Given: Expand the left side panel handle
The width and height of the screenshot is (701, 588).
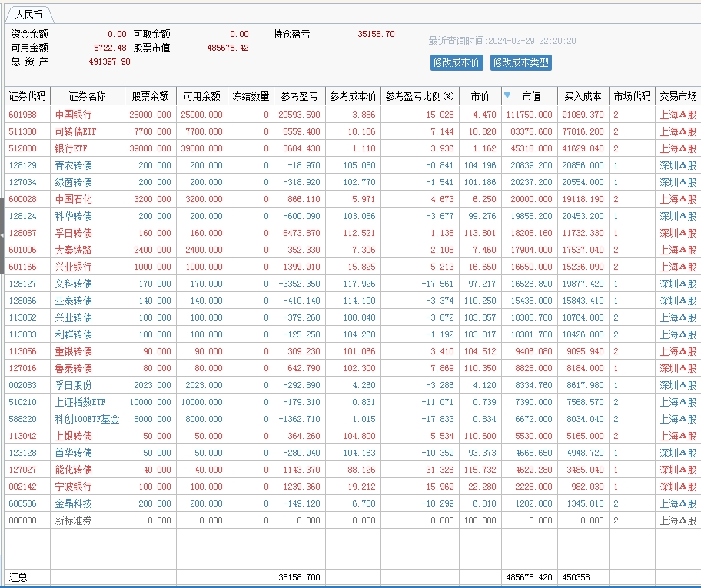Looking at the screenshot, I should (2, 232).
